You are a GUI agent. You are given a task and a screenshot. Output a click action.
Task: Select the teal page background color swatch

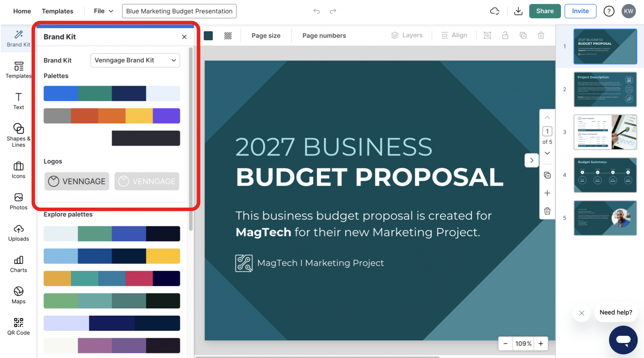[208, 35]
